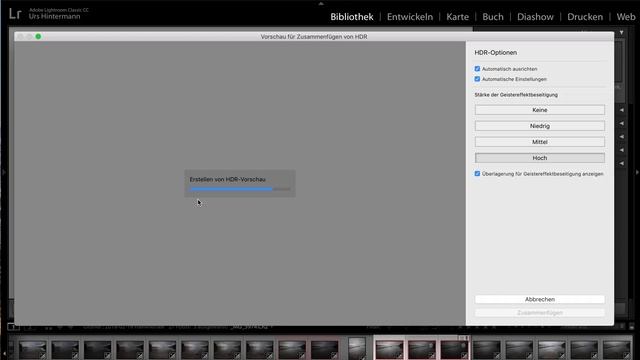Click the Urs Hintermann identity plate
The width and height of the screenshot is (640, 360).
pyautogui.click(x=54, y=17)
